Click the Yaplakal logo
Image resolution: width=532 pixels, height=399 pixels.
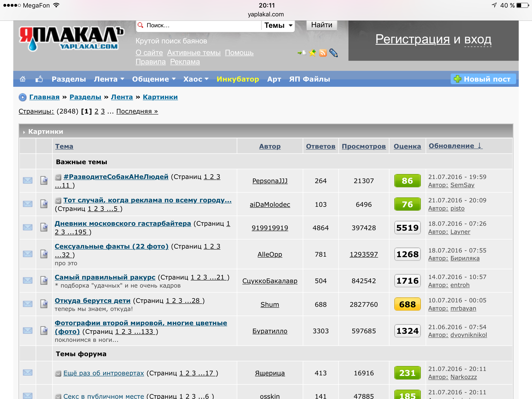71,39
